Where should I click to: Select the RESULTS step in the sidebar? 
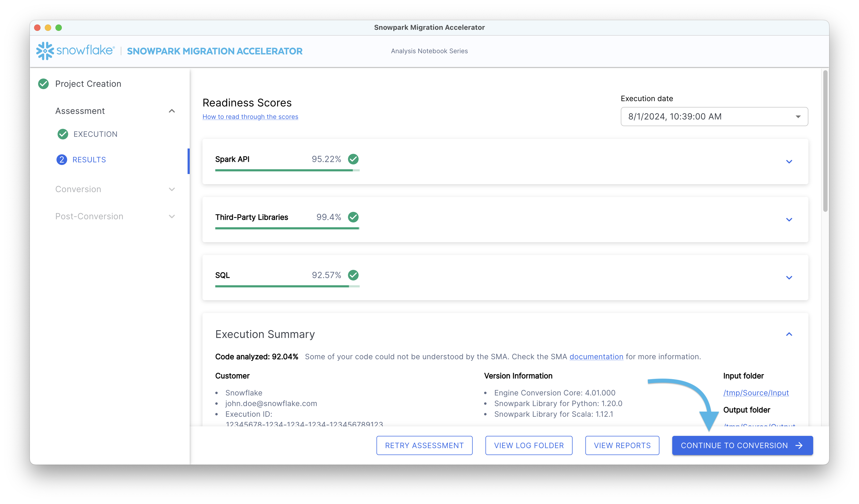pyautogui.click(x=89, y=159)
